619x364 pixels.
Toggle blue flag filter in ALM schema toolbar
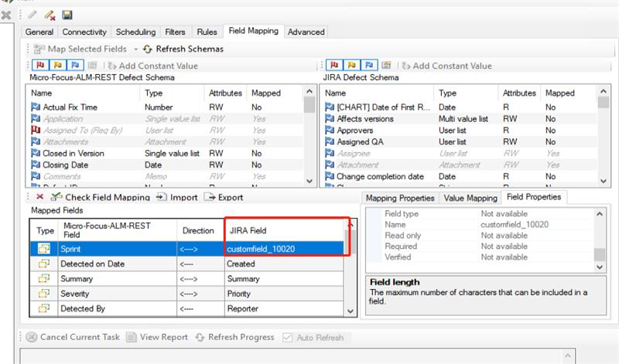(75, 65)
